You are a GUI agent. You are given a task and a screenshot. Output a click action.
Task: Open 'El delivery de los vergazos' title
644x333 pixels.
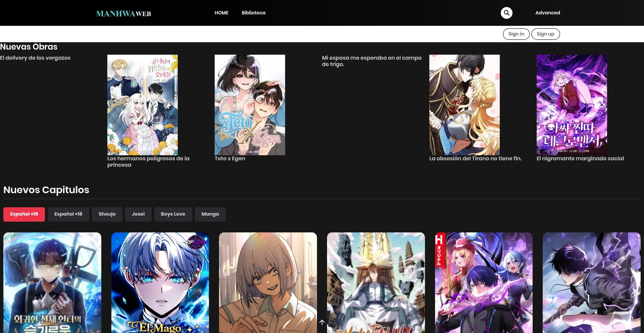35,58
